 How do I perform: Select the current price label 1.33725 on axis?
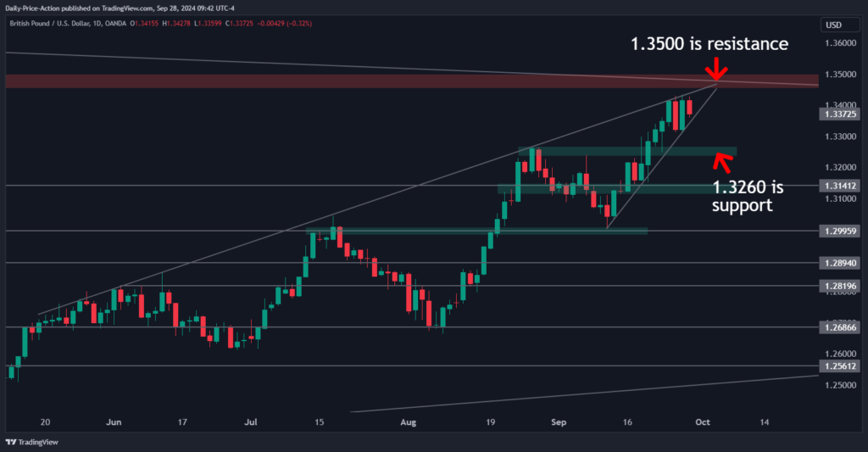coord(839,114)
